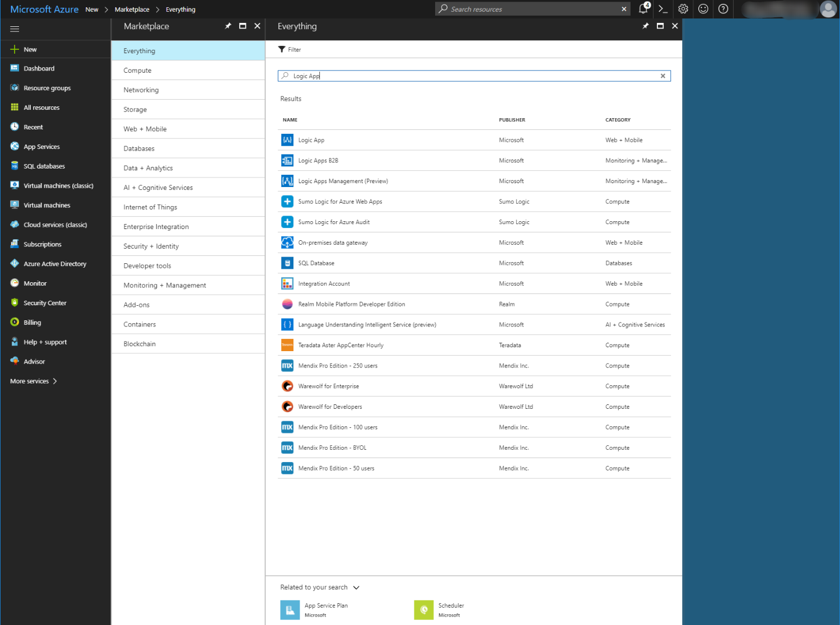Open the notifications bell icon
This screenshot has width=840, height=625.
(643, 9)
